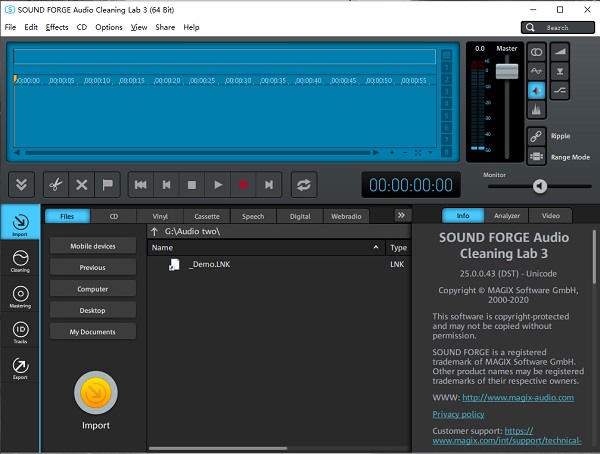
Task: Sort files by the Type column
Action: tap(398, 248)
